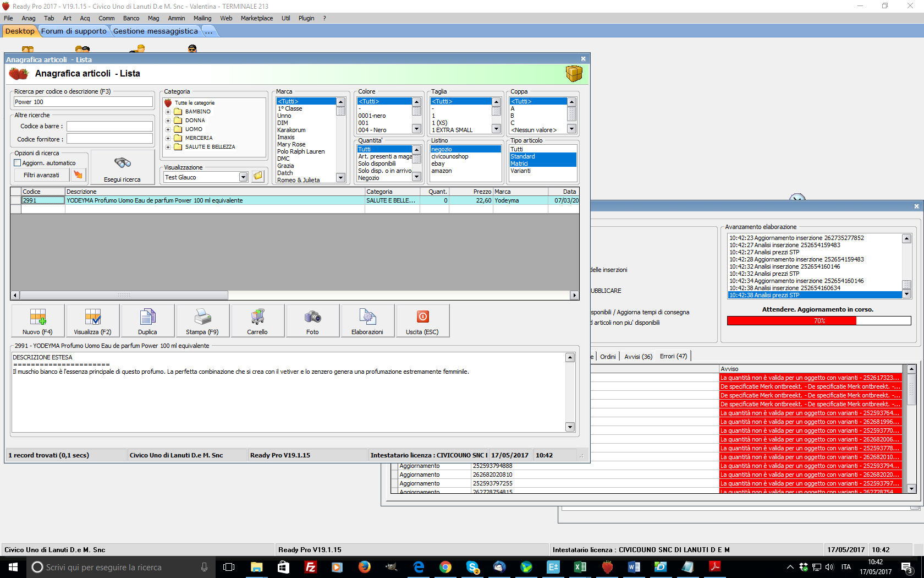Click the article grid horizontal scrollbar
Screen dimensions: 924x578
click(295, 295)
